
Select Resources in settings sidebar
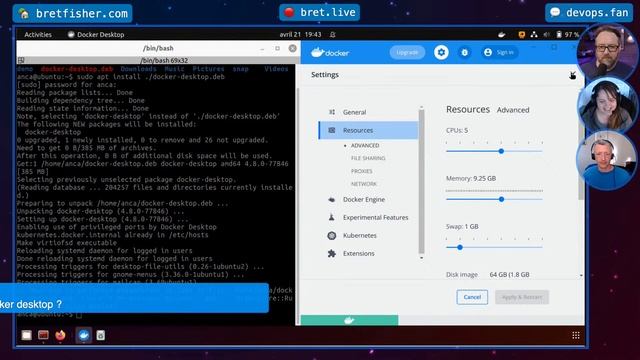pos(368,130)
